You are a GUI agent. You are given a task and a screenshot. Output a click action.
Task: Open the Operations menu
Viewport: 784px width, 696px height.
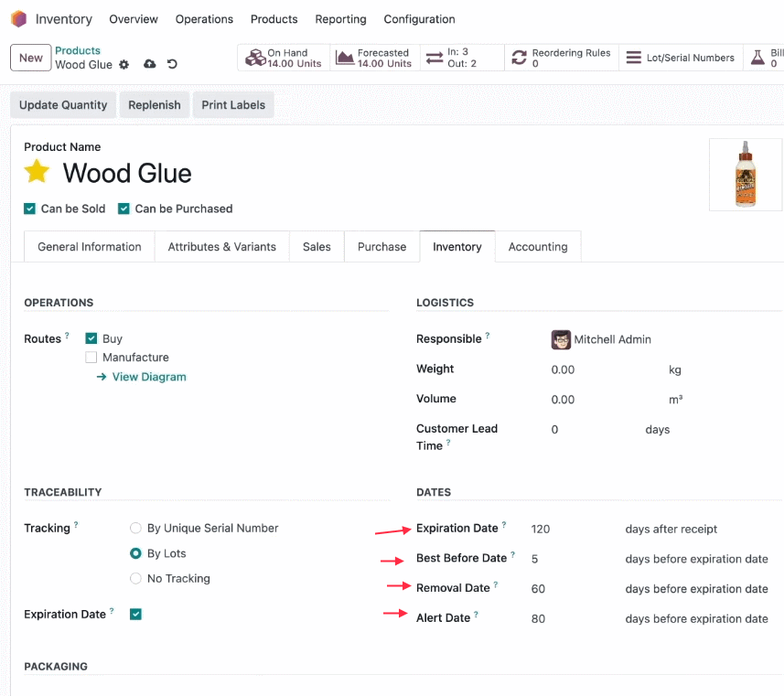coord(204,19)
